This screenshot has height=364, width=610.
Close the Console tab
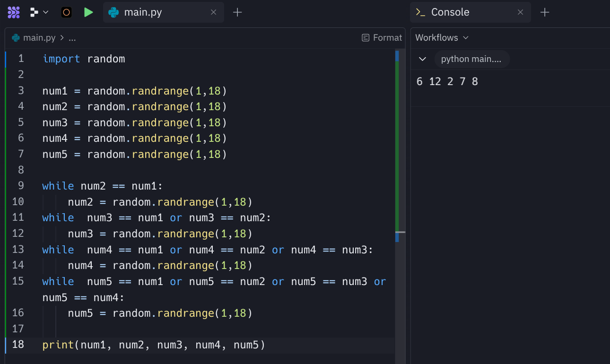pos(520,12)
